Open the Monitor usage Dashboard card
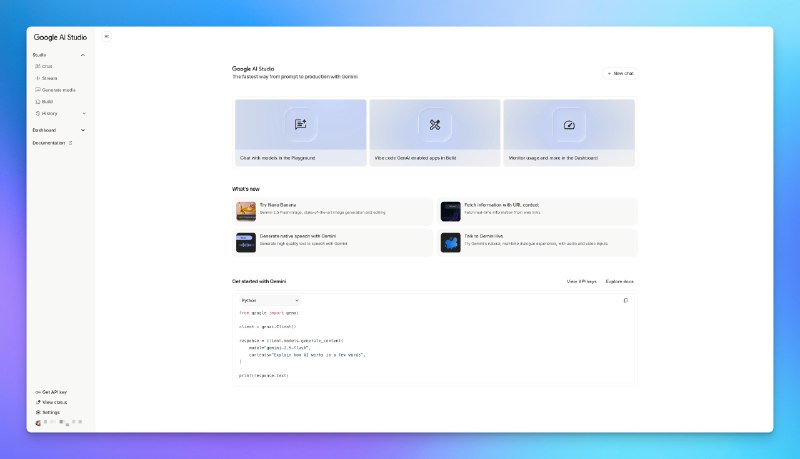This screenshot has height=459, width=800. [x=569, y=133]
